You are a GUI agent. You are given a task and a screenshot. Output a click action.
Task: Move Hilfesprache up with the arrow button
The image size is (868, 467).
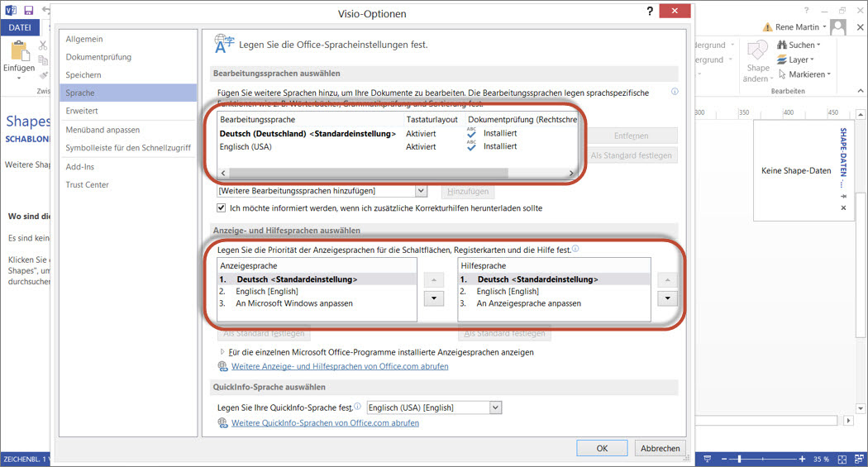coord(668,280)
